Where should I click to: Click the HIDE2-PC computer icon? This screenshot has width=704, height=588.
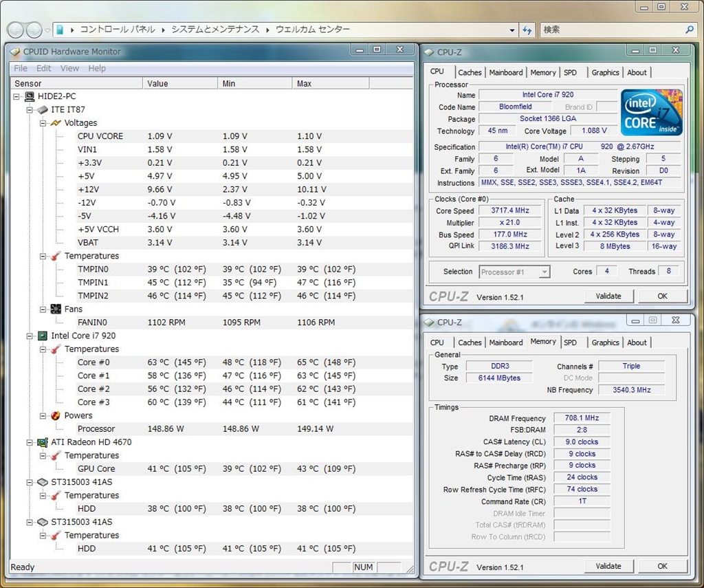tap(30, 96)
